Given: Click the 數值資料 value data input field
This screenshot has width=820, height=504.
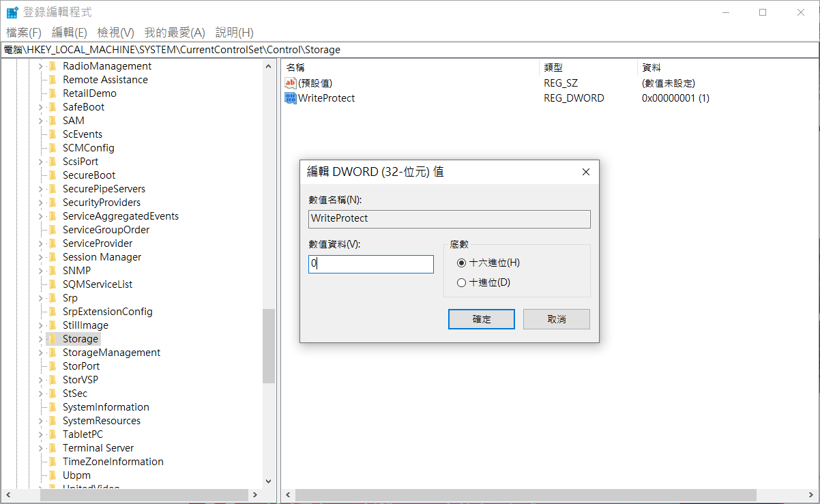Looking at the screenshot, I should [x=371, y=264].
